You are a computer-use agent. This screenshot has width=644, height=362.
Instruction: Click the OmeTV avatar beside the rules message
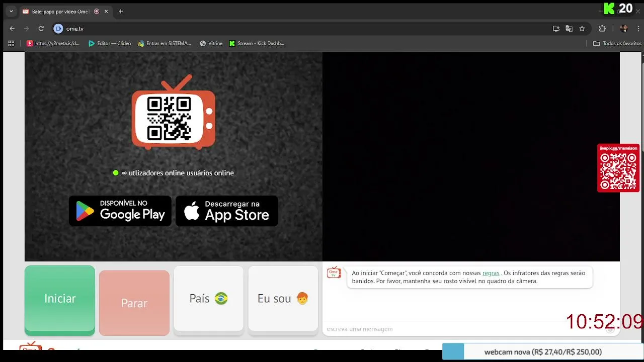coord(334,273)
